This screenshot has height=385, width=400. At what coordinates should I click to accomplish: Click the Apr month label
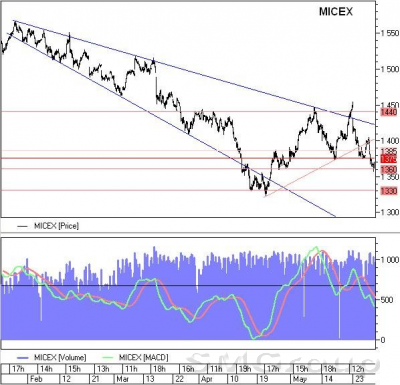(208, 379)
